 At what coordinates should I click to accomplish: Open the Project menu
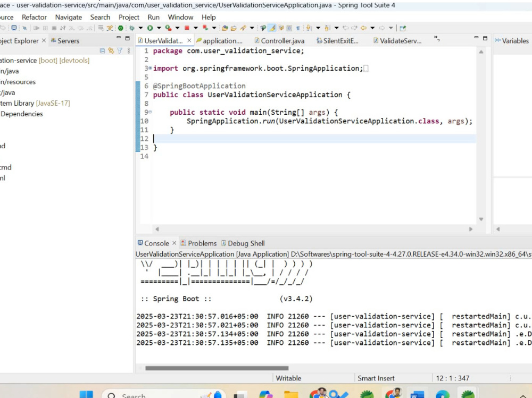click(x=129, y=18)
